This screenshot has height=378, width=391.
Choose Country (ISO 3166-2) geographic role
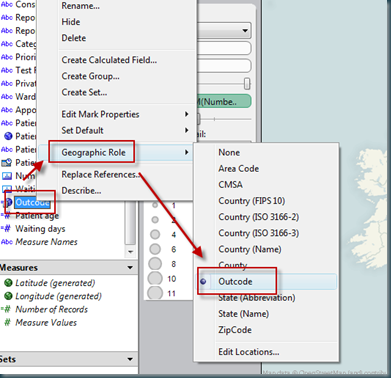pos(259,217)
